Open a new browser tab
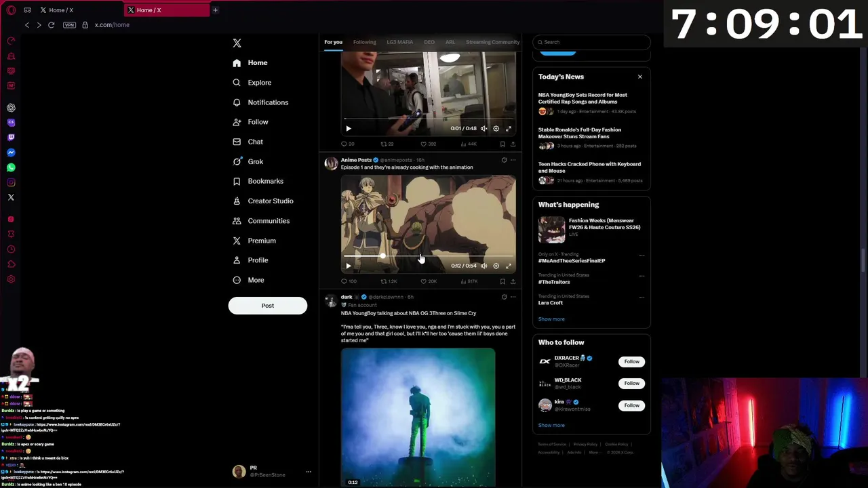Image resolution: width=868 pixels, height=488 pixels. pos(215,10)
